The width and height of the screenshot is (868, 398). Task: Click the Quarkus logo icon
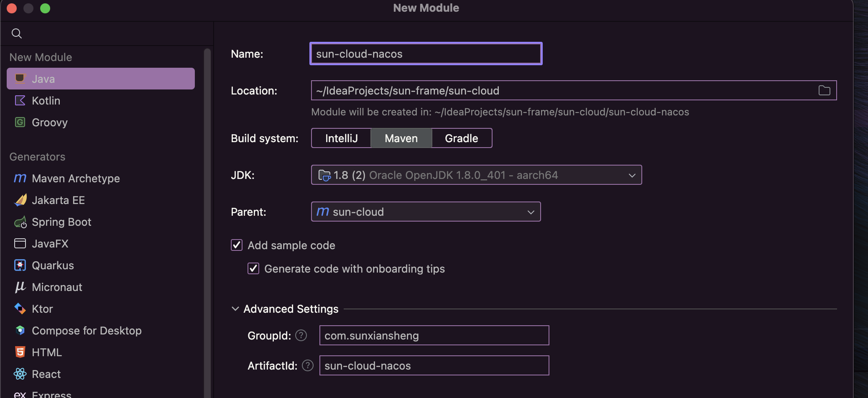(x=20, y=265)
